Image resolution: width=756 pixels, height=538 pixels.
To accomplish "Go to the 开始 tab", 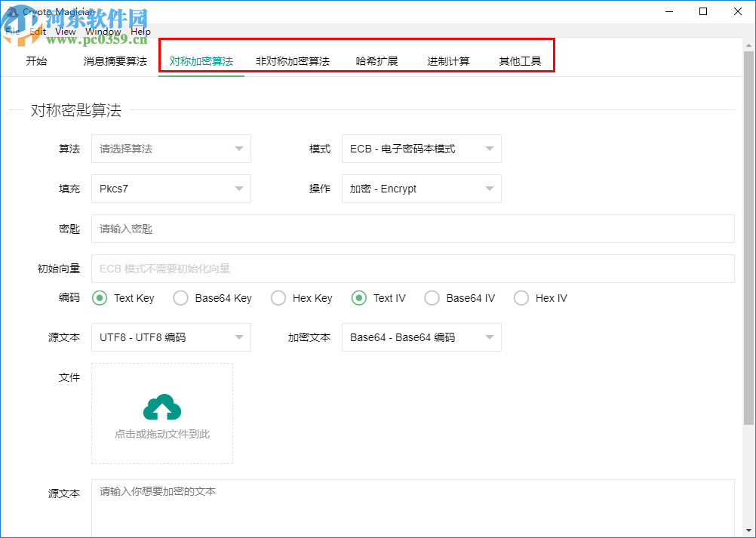I will pos(36,61).
